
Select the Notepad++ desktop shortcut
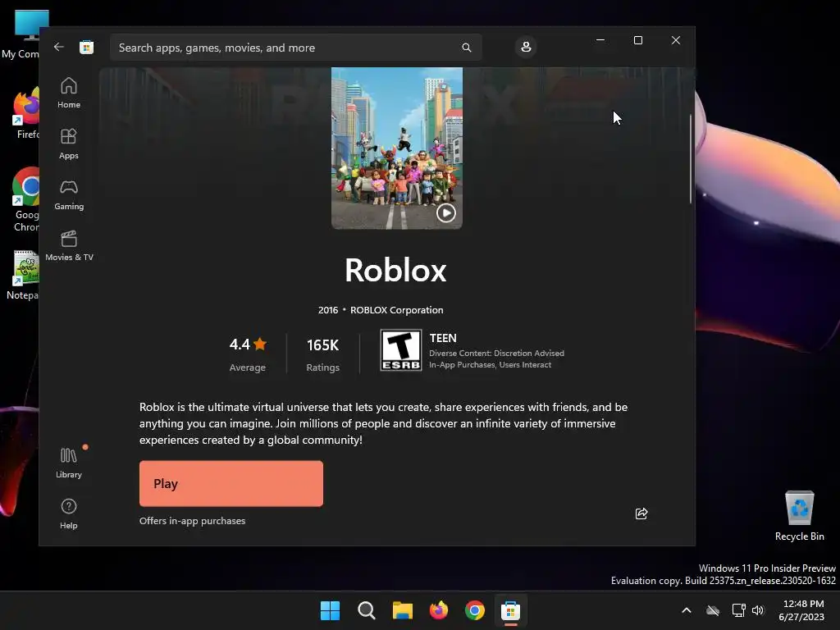coord(22,276)
